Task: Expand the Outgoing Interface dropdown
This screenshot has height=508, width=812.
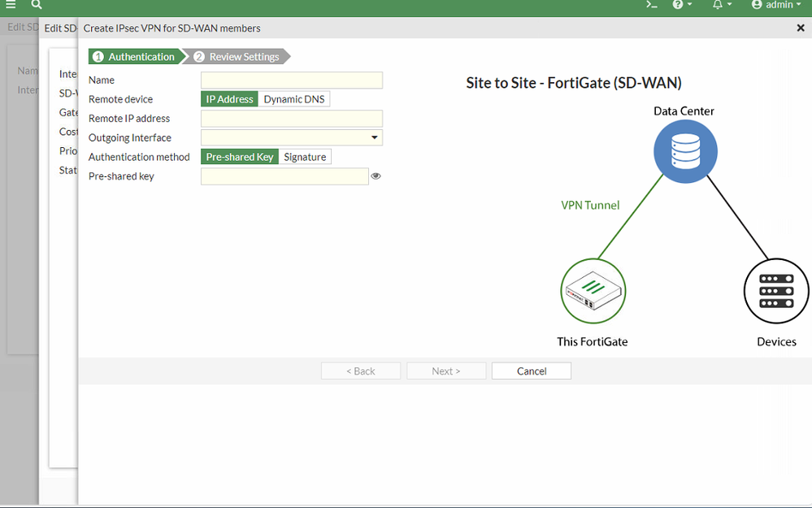Action: pos(292,137)
